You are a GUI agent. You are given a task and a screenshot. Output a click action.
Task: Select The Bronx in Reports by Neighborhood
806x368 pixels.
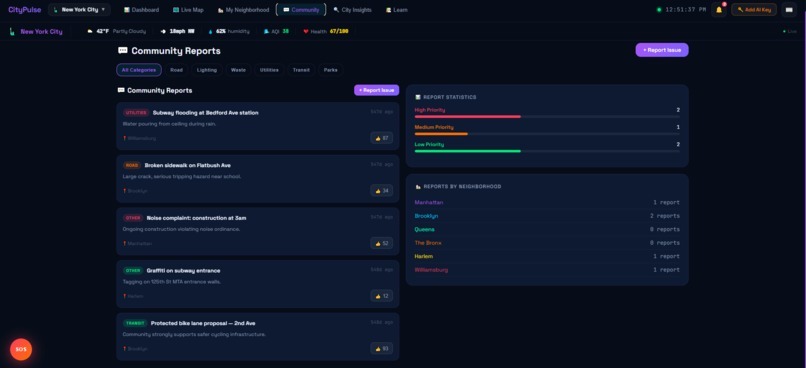[547, 243]
